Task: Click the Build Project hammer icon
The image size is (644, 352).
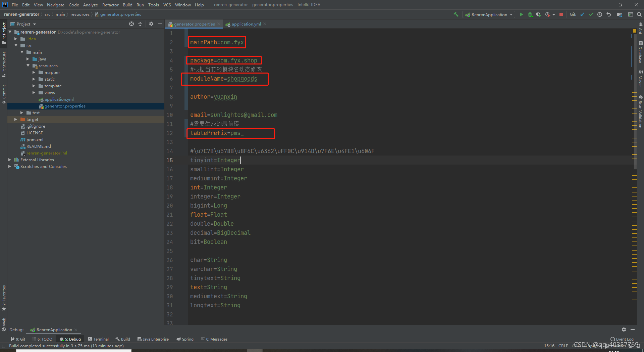Action: tap(456, 14)
